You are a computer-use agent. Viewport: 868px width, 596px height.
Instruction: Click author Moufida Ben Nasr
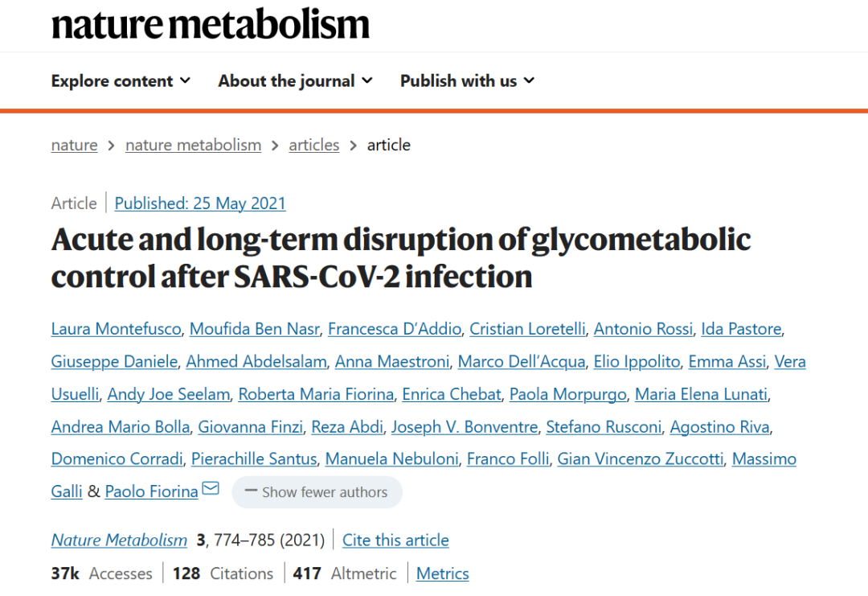click(254, 329)
